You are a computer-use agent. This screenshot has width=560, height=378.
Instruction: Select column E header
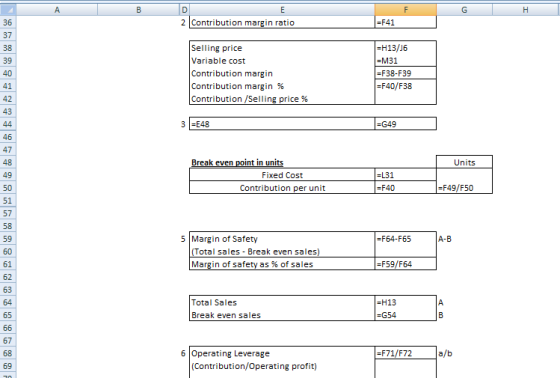(x=282, y=10)
